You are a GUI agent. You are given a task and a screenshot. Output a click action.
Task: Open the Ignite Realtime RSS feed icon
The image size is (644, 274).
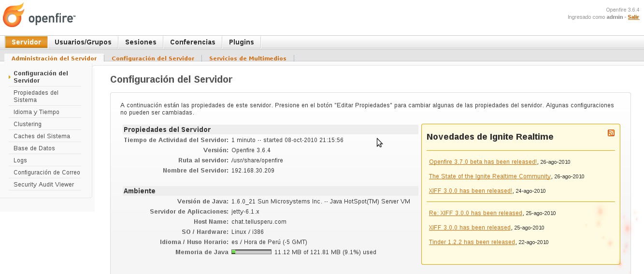coord(611,133)
